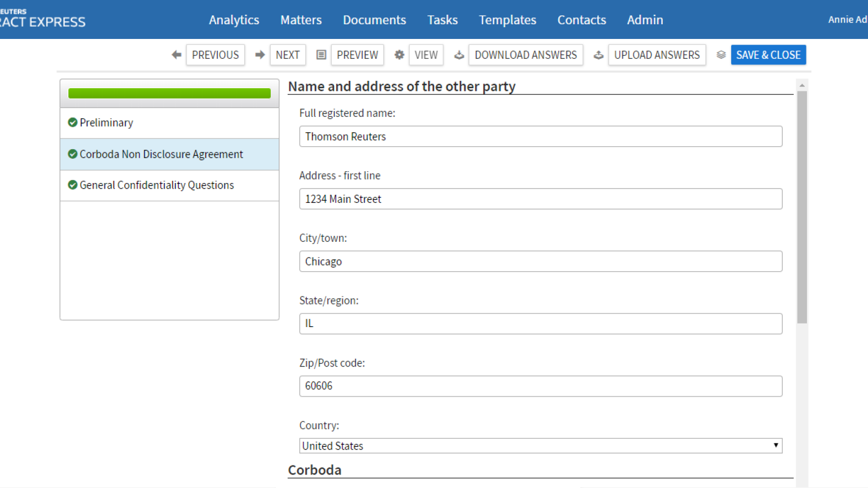The height and width of the screenshot is (488, 868).
Task: Open the document PREVIEW
Action: click(357, 55)
